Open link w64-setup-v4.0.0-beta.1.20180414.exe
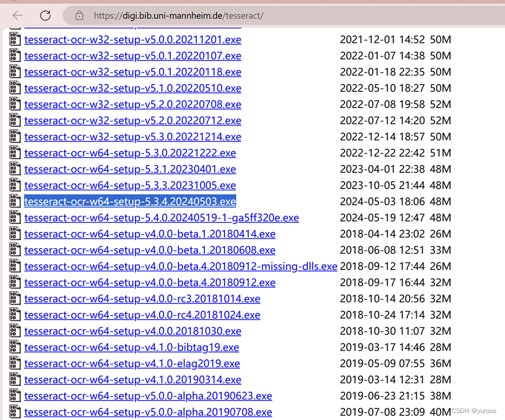Image resolution: width=505 pixels, height=420 pixels. coord(149,234)
